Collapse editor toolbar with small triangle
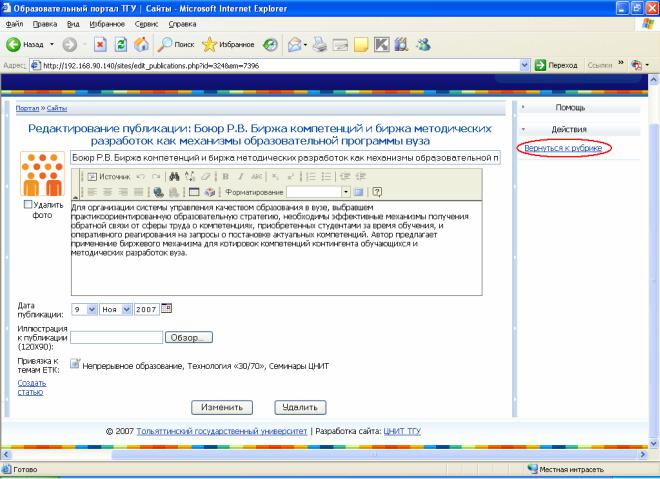 point(76,197)
